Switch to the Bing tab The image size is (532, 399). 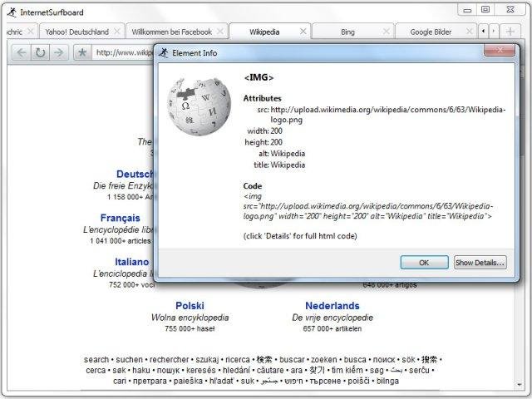pos(347,32)
